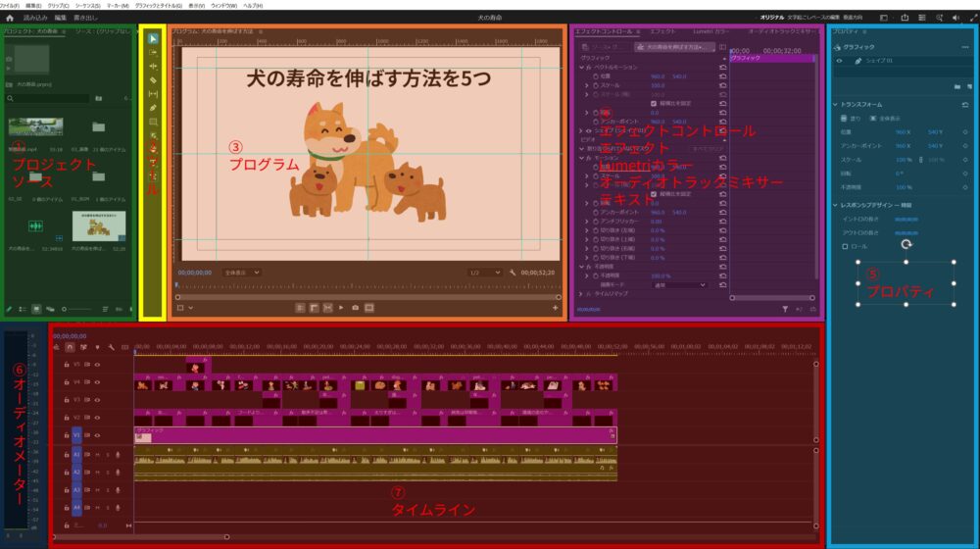This screenshot has height=549, width=980.
Task: Switch Project panel to list view
Action: [23, 309]
